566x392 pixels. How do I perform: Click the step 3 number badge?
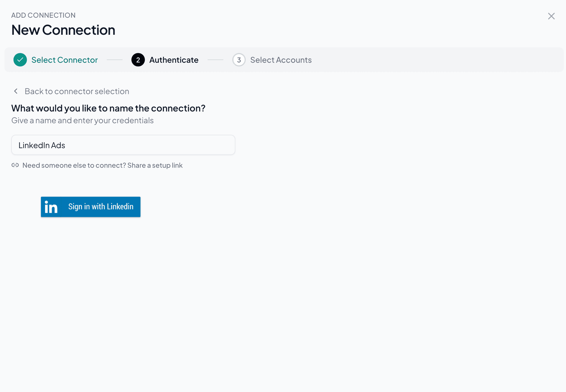[239, 60]
